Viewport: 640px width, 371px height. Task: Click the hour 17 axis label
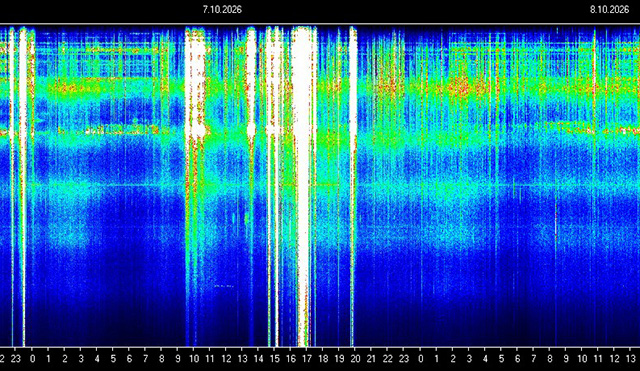(x=307, y=359)
